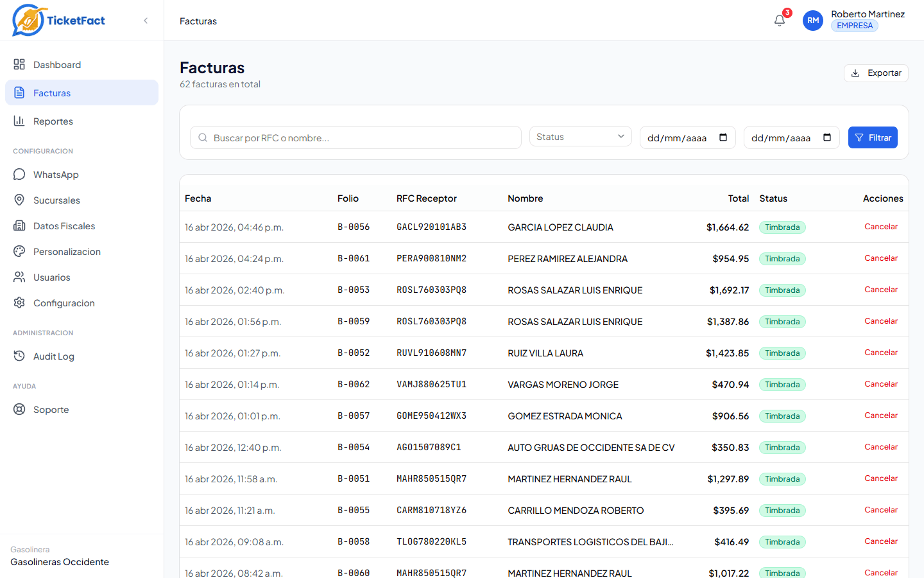Open the Status filter dropdown
Image resolution: width=924 pixels, height=578 pixels.
click(580, 137)
